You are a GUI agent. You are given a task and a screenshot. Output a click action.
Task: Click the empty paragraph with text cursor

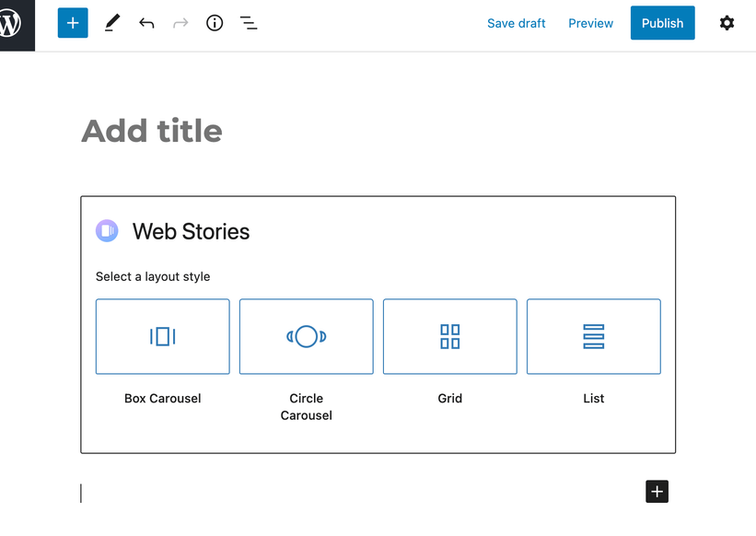pyautogui.click(x=362, y=493)
